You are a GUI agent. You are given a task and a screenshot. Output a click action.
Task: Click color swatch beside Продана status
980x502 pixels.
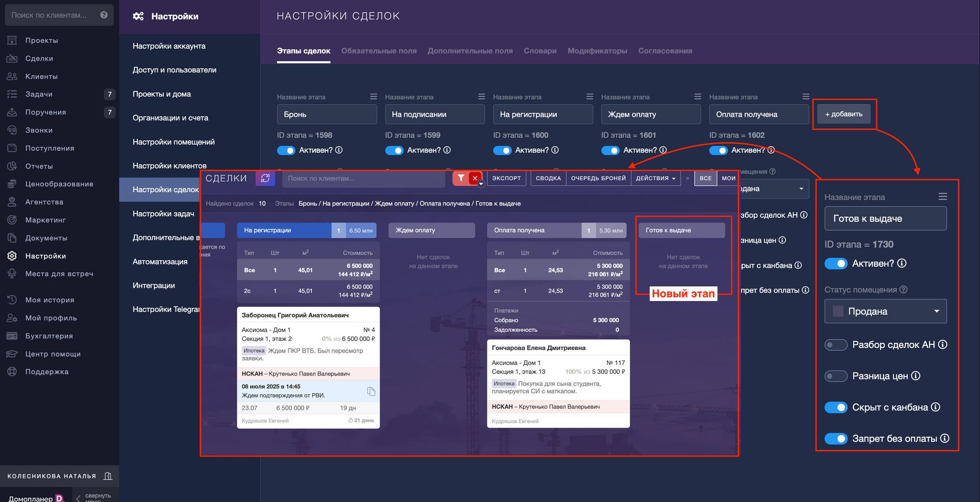(x=838, y=311)
